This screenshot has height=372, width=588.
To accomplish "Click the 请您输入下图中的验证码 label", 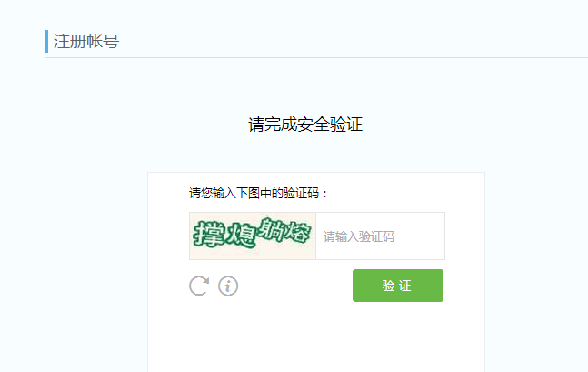I will (x=254, y=194).
